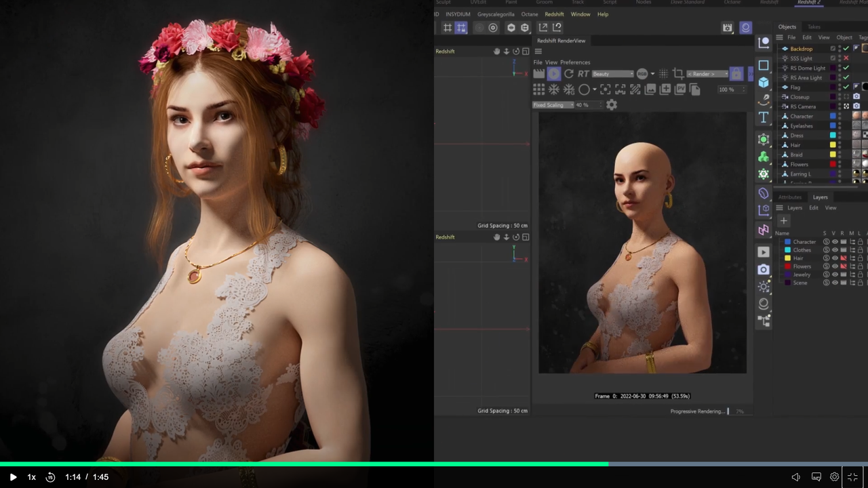
Task: Expand the RGB channel dropdown arrow
Action: [x=652, y=74]
